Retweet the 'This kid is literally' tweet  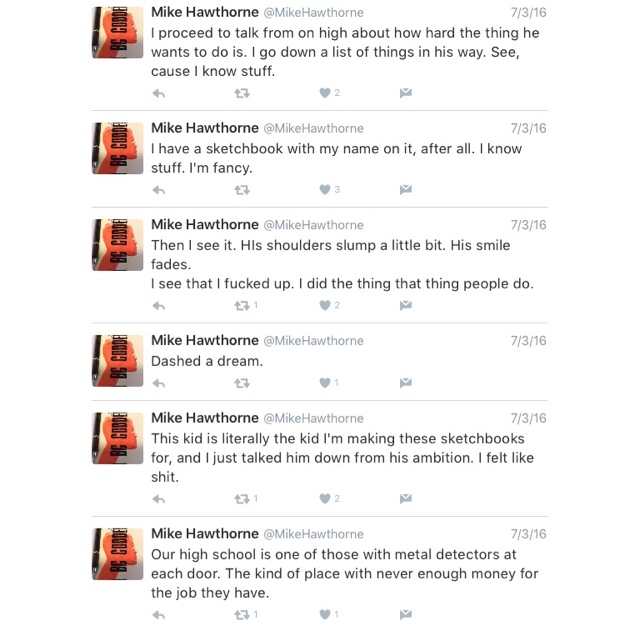click(x=242, y=499)
